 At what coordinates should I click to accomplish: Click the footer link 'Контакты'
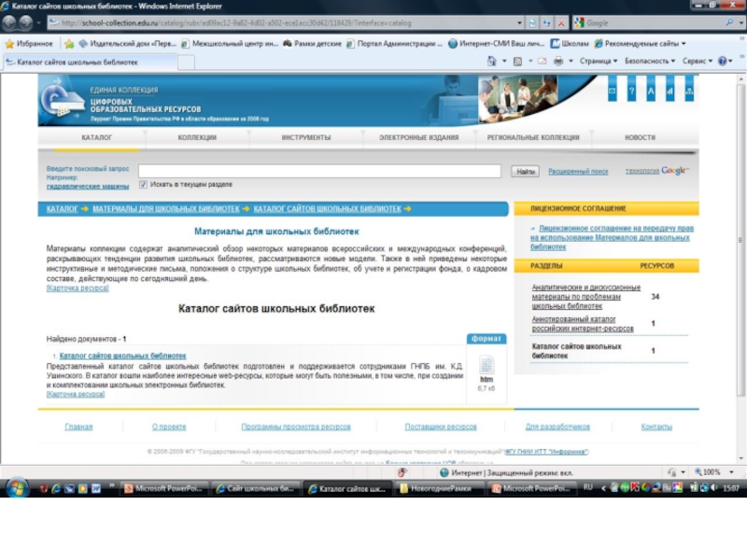pyautogui.click(x=656, y=427)
